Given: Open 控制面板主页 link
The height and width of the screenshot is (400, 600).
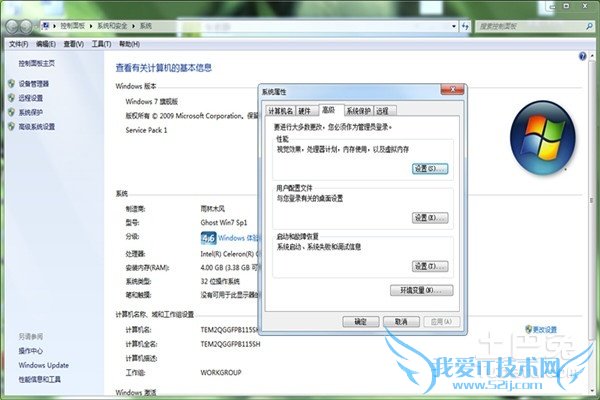Looking at the screenshot, I should (37, 64).
